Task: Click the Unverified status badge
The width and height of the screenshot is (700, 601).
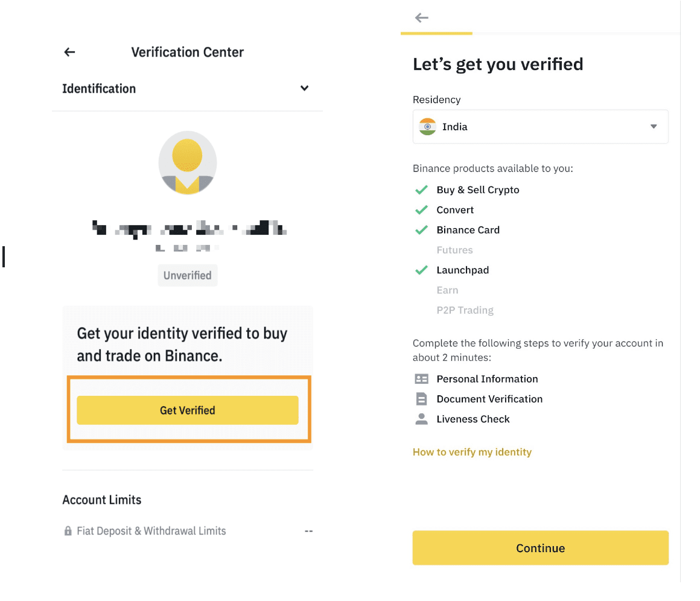Action: 187,276
